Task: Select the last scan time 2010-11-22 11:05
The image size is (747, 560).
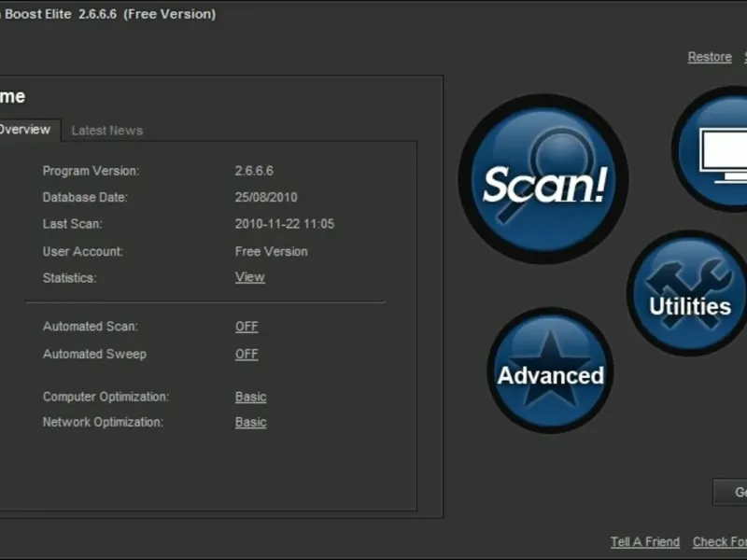Action: click(285, 224)
